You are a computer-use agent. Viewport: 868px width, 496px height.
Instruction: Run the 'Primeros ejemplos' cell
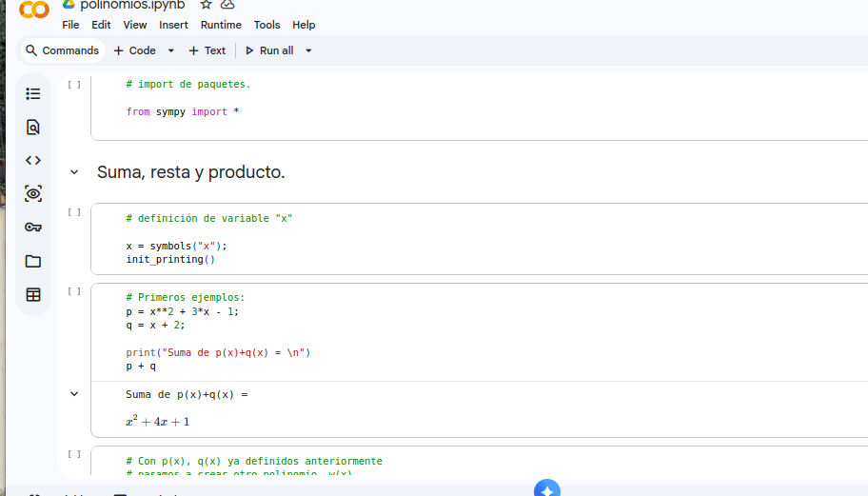tap(74, 291)
